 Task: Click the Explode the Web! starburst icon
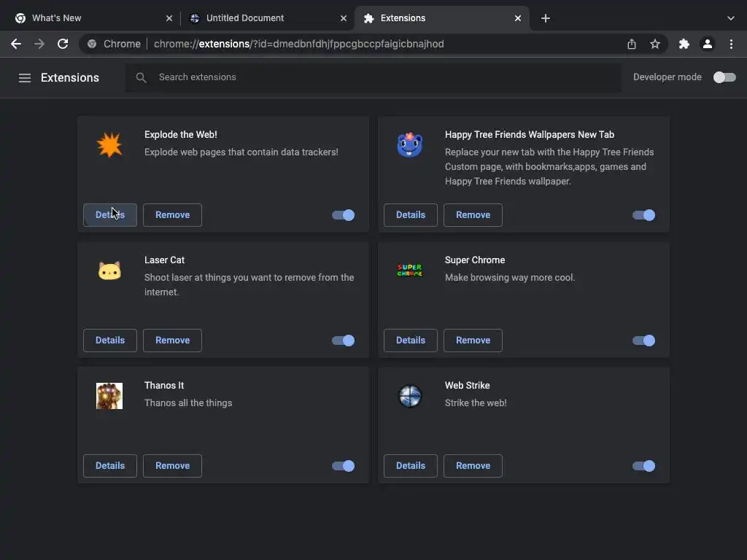[x=109, y=145]
